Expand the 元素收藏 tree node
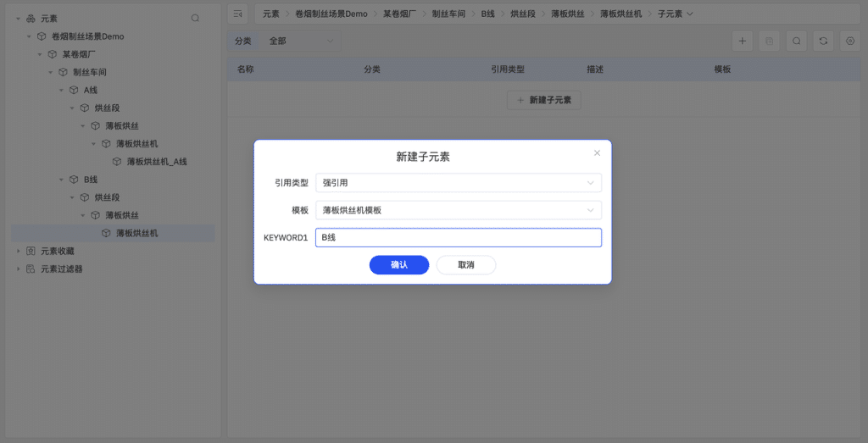The height and width of the screenshot is (443, 868). tap(19, 251)
